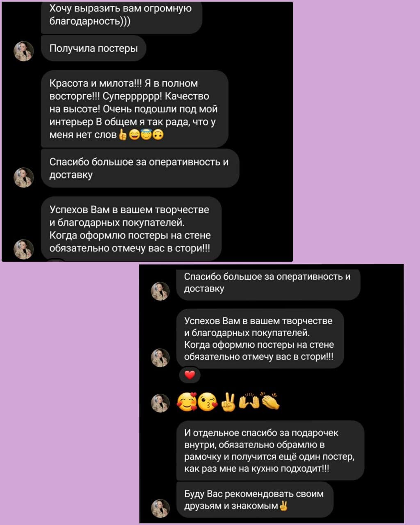The height and width of the screenshot is (525, 420).
Task: Tap the clapping hands emoji
Action: (270, 402)
